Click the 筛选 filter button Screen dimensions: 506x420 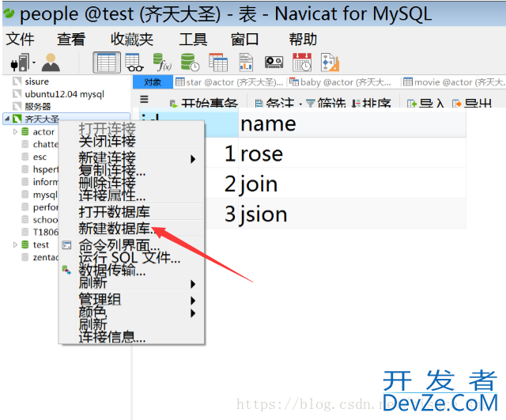click(x=326, y=103)
